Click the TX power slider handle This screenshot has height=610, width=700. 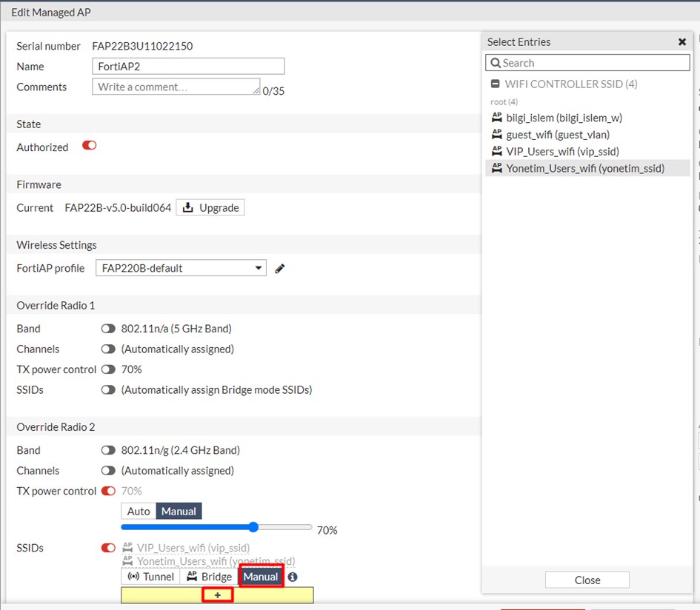(x=253, y=527)
